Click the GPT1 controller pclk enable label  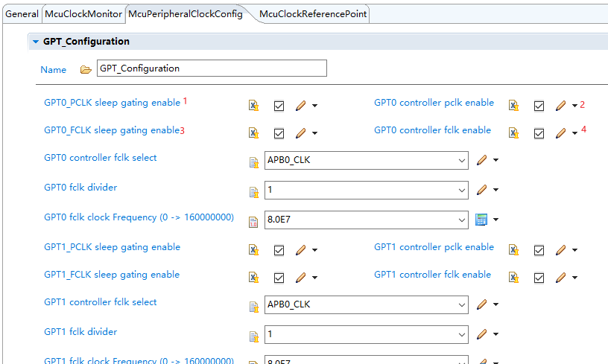tap(434, 247)
